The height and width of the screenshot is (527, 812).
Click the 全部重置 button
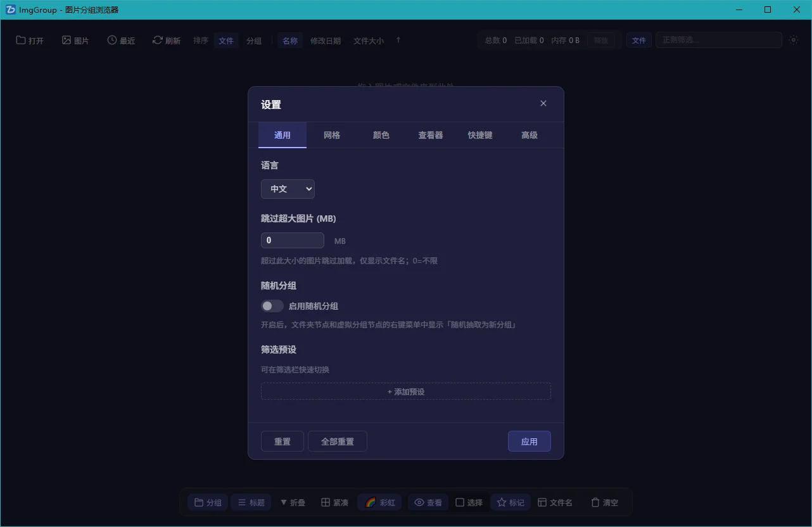point(338,441)
